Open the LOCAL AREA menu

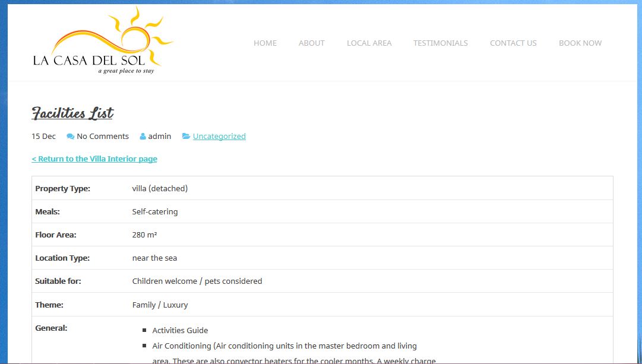[369, 43]
